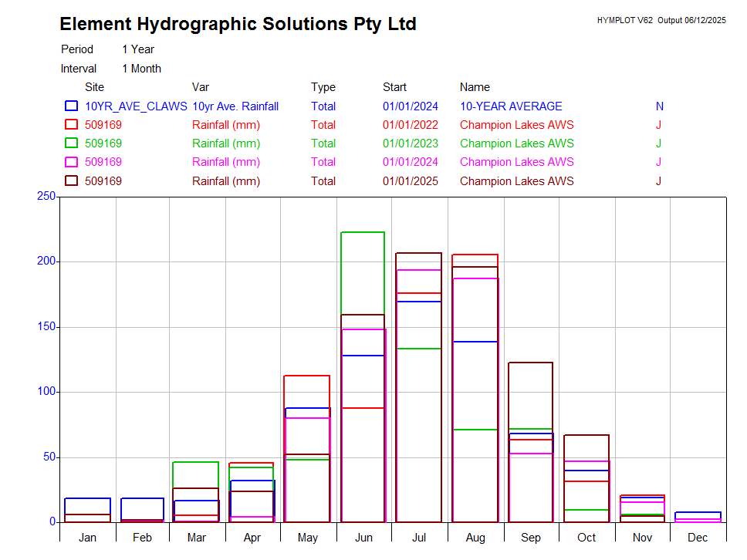Click the Dec label on the x-axis
The height and width of the screenshot is (560, 747).
[698, 538]
